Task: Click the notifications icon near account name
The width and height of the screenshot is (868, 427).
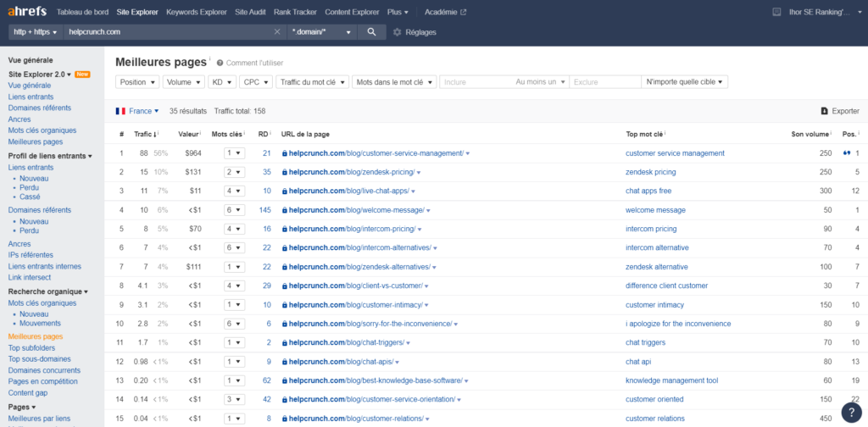Action: 776,12
